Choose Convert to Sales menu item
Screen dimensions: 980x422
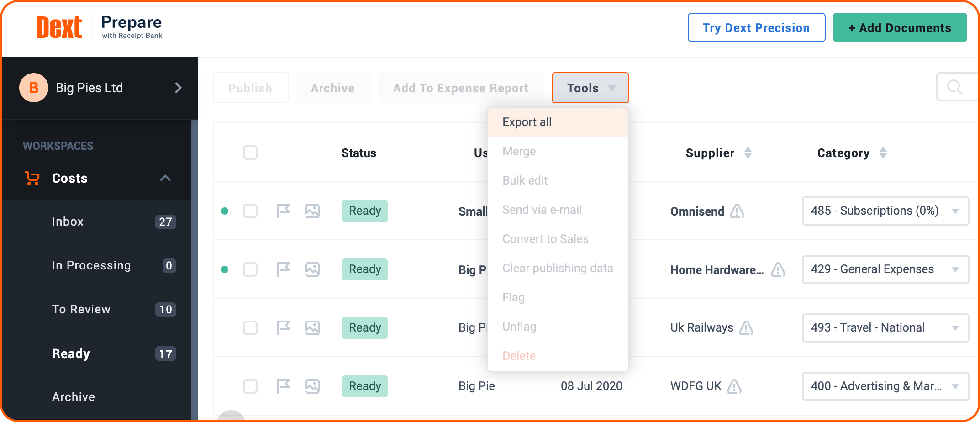558,239
